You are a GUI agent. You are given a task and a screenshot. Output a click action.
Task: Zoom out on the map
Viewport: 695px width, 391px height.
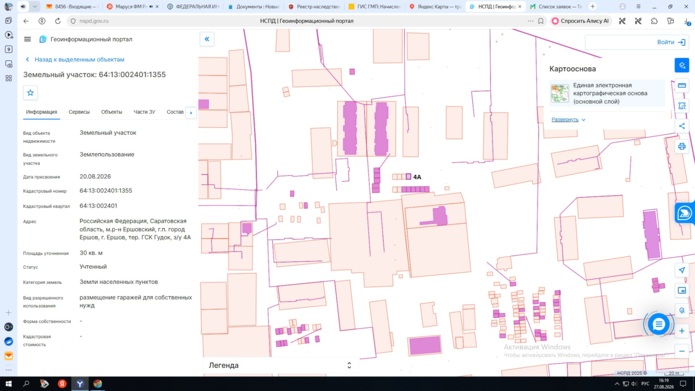pos(682,351)
